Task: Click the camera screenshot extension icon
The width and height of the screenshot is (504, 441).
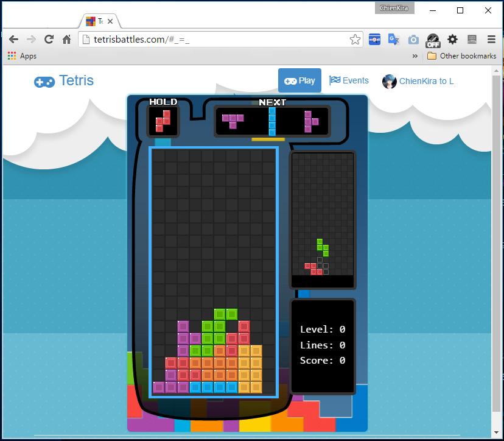Action: point(413,40)
